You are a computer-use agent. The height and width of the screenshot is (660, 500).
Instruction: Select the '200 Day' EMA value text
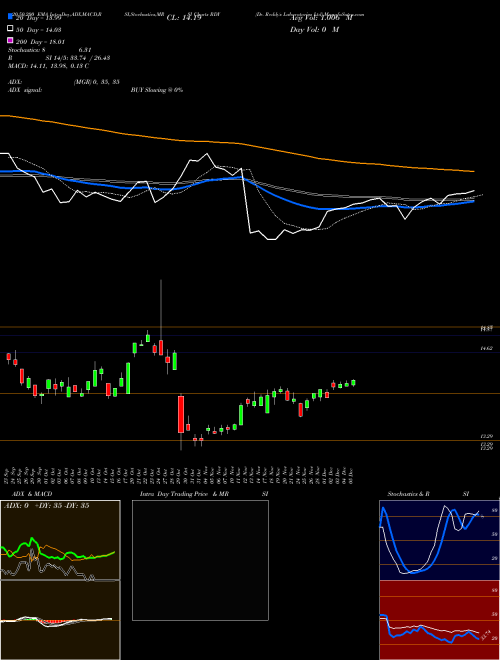tap(40, 42)
